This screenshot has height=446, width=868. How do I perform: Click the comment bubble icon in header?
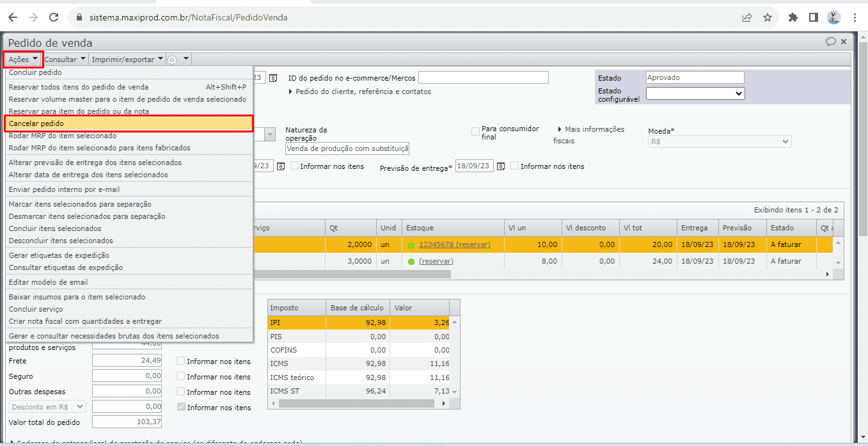click(830, 42)
